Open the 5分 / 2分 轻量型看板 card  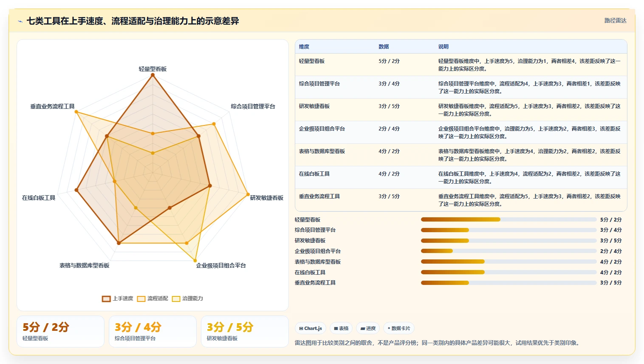(x=60, y=332)
